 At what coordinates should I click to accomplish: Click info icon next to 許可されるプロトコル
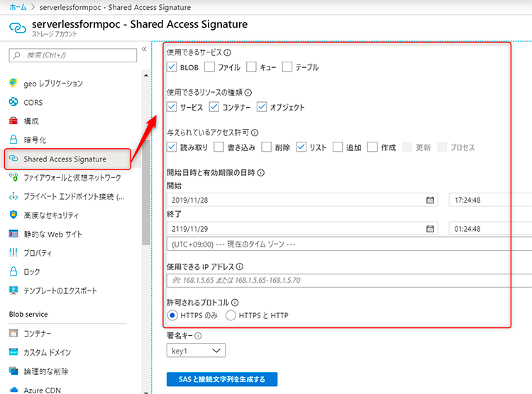(x=235, y=302)
